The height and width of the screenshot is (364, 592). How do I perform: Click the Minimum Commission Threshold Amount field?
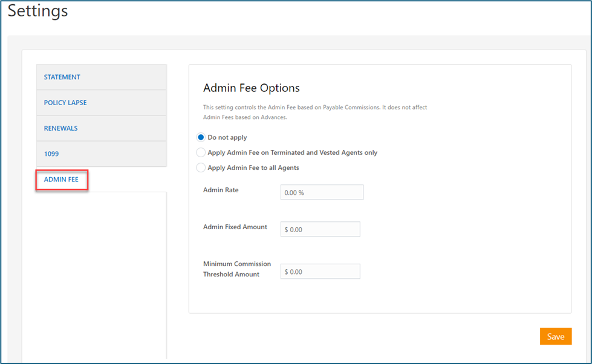320,271
